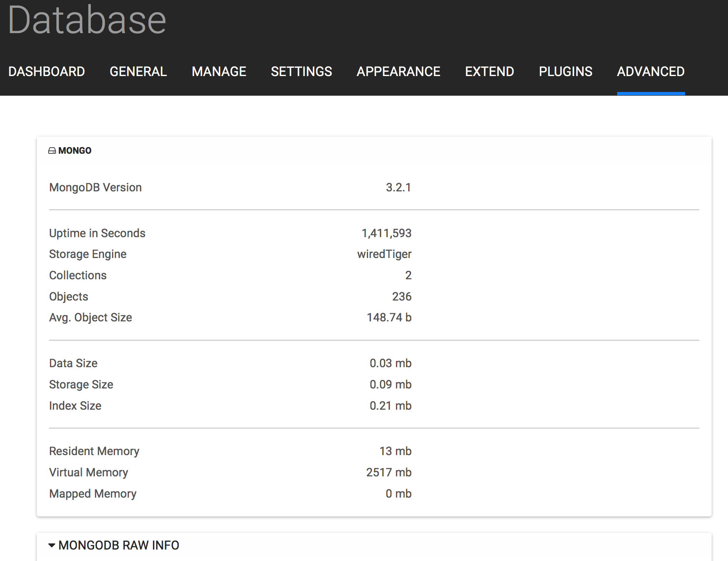728x561 pixels.
Task: Click the Resident Memory label
Action: pos(94,451)
